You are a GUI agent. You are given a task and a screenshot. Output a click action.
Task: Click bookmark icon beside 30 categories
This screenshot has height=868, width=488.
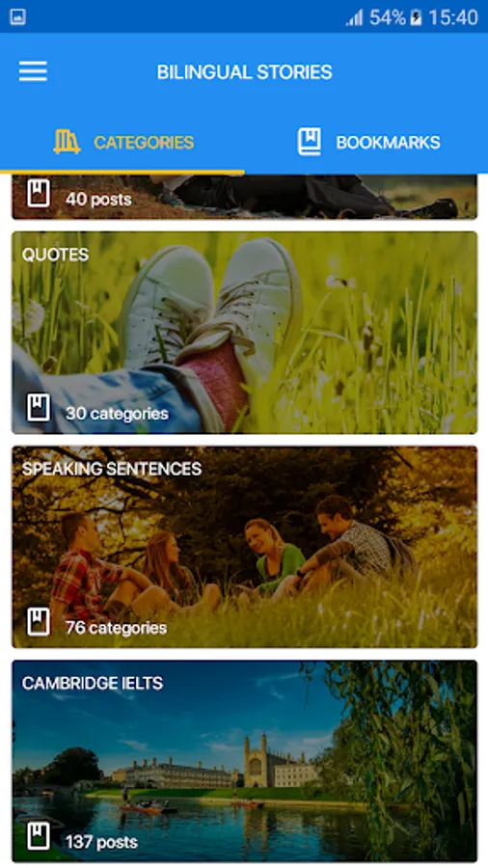[39, 409]
